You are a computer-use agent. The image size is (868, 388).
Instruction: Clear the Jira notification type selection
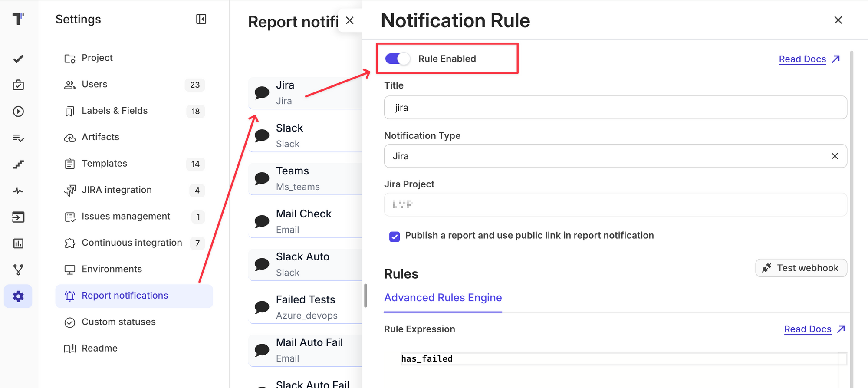click(835, 156)
